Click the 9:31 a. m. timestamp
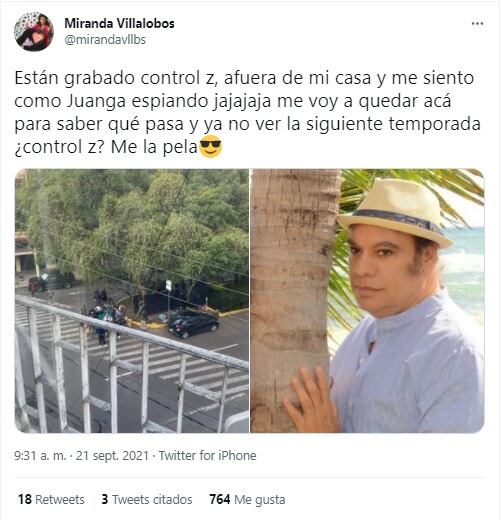This screenshot has height=520, width=501. click(x=40, y=455)
